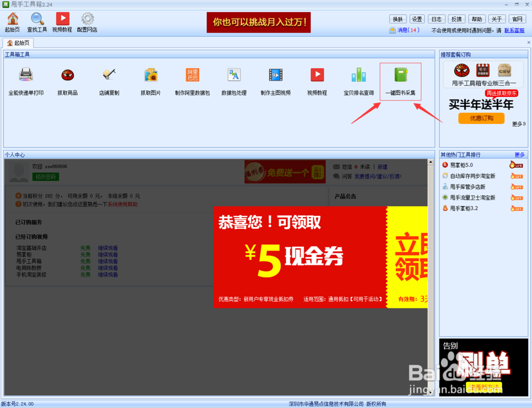The image size is (532, 408).
Task: Select the 甩手工具箱专业版三合一 package
Action: [x=483, y=74]
